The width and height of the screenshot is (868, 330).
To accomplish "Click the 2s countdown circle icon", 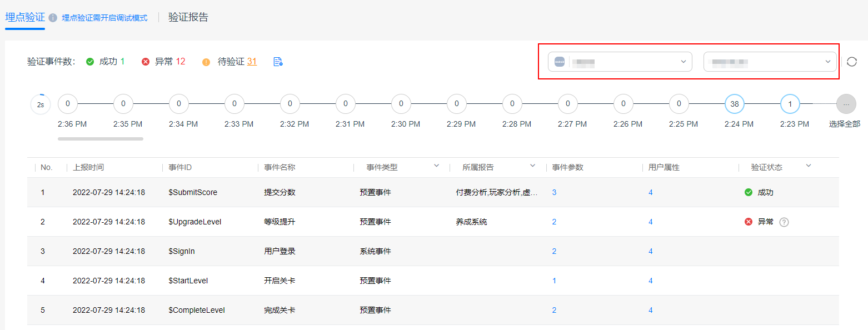I will coord(40,104).
